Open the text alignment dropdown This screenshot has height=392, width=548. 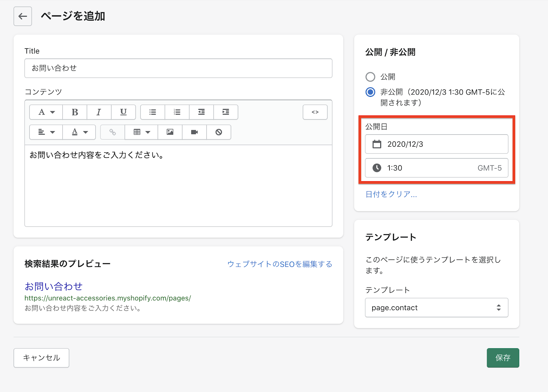[46, 132]
